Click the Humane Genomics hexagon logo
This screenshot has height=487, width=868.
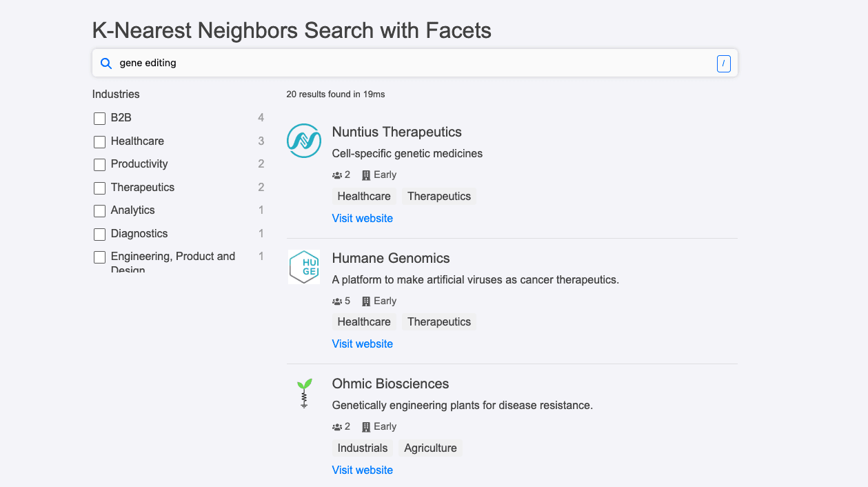303,267
